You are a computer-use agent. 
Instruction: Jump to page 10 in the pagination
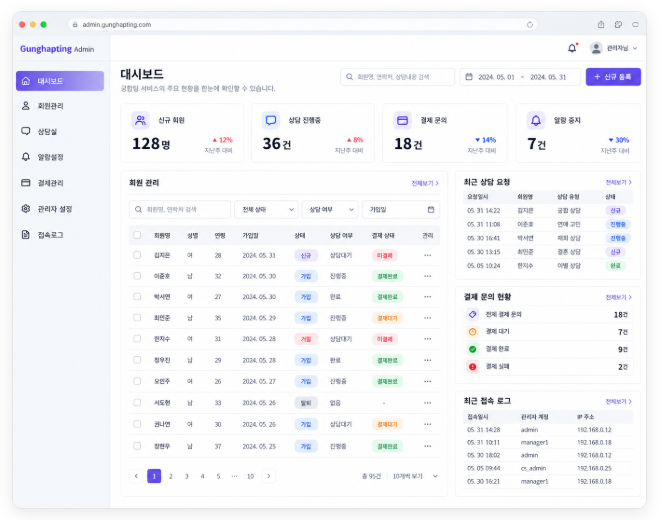[250, 476]
